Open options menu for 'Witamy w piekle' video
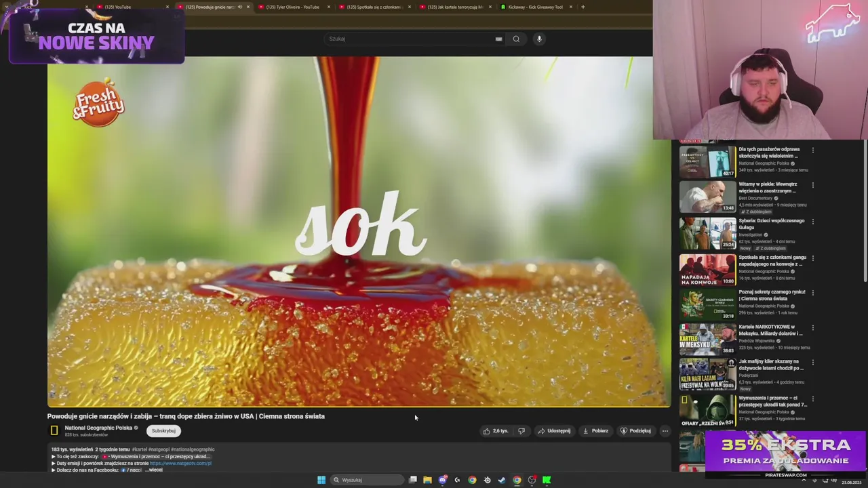Viewport: 868px width, 488px height. (812, 185)
